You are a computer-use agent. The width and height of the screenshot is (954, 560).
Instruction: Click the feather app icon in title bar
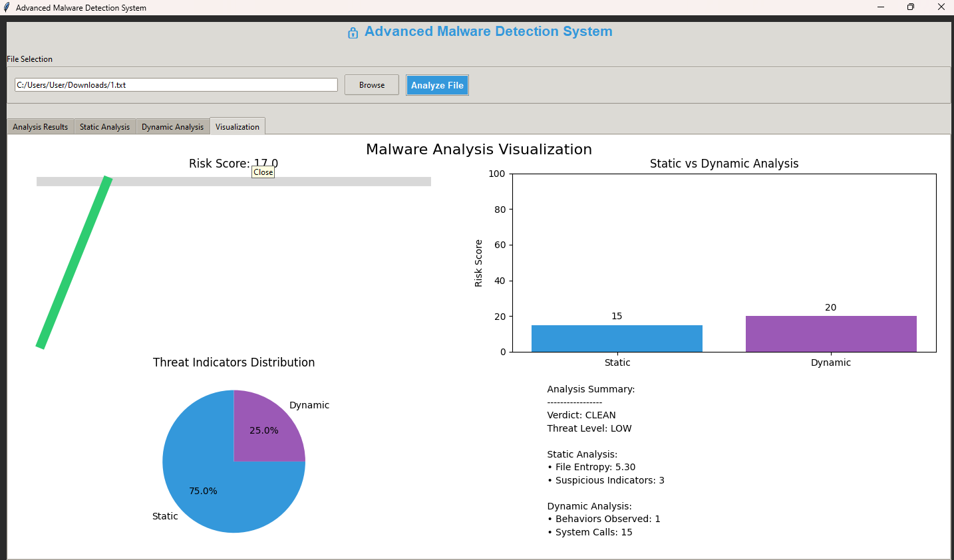tap(7, 7)
